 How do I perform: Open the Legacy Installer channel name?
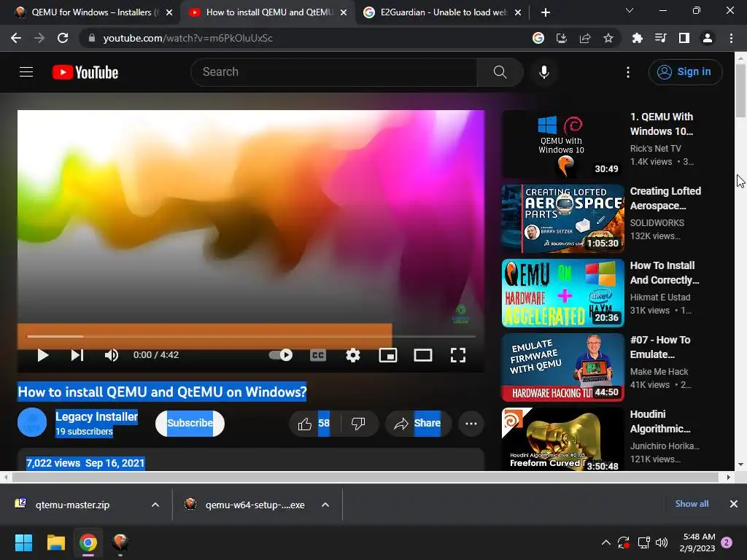[x=97, y=416]
